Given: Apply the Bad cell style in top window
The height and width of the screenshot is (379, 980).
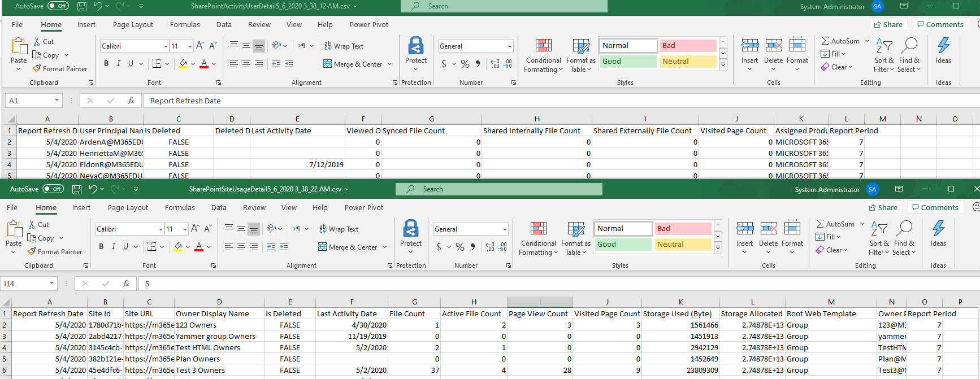Looking at the screenshot, I should tap(688, 46).
